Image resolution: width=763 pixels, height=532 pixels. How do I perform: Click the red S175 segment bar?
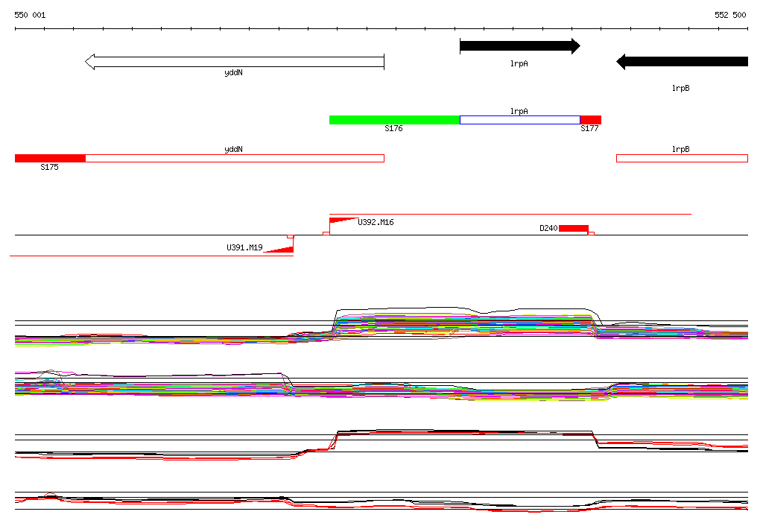[x=50, y=158]
